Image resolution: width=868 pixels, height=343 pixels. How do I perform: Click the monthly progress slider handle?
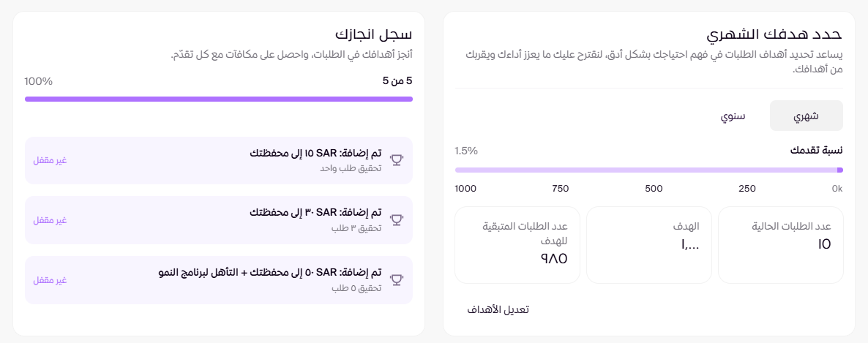click(839, 170)
